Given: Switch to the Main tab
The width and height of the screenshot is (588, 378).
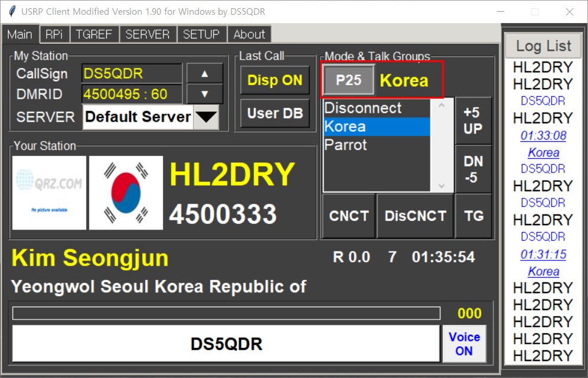Looking at the screenshot, I should 20,34.
